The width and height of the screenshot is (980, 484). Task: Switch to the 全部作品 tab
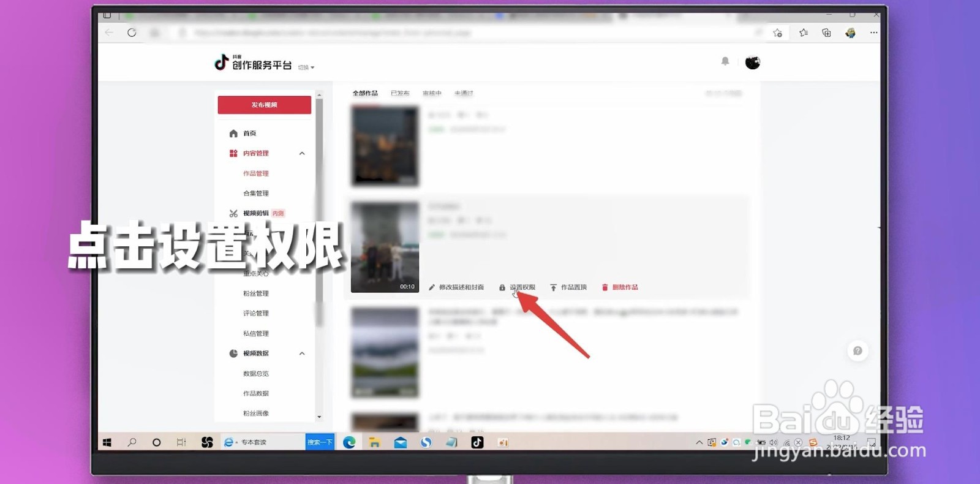point(365,93)
